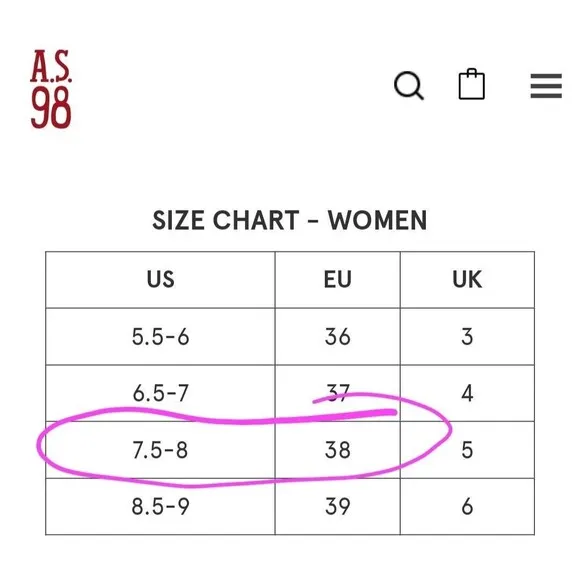Click the circled US size 7.5-8 cell

pos(160,450)
